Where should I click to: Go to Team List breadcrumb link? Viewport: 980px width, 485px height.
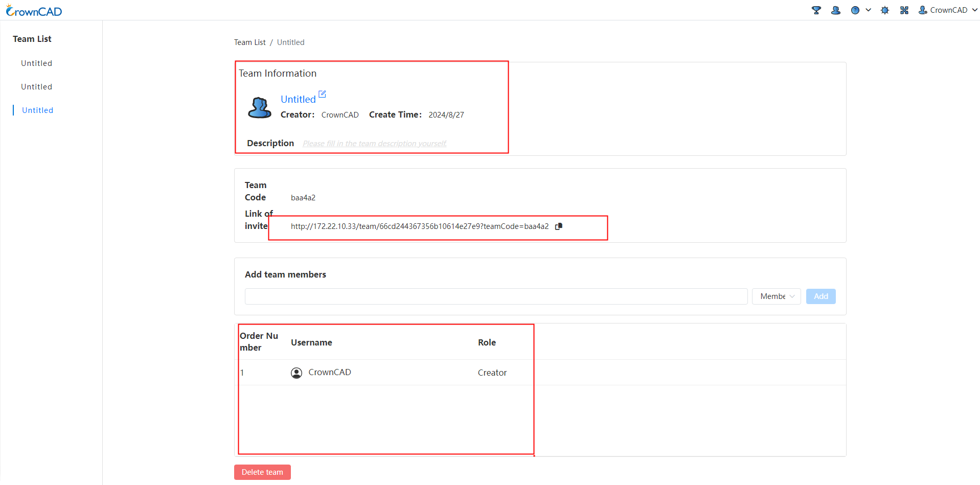pyautogui.click(x=250, y=42)
